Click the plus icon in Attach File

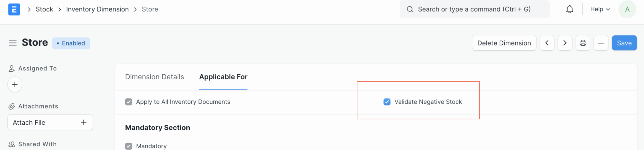84,122
